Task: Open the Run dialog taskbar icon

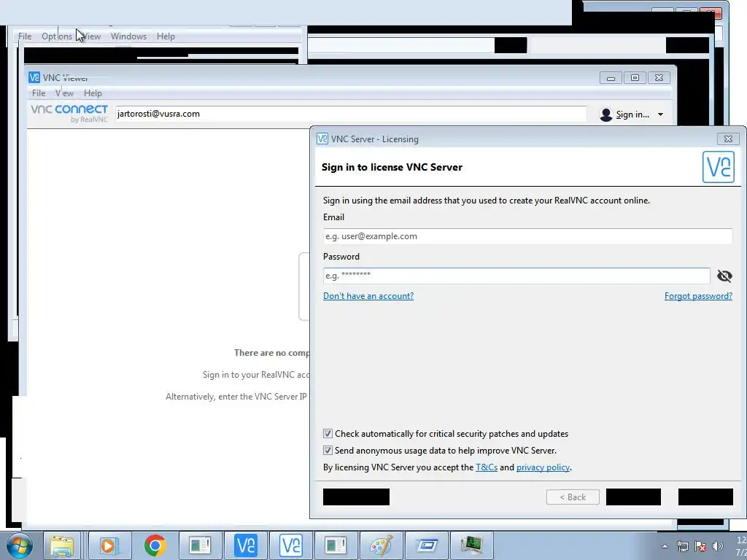Action: click(x=427, y=545)
